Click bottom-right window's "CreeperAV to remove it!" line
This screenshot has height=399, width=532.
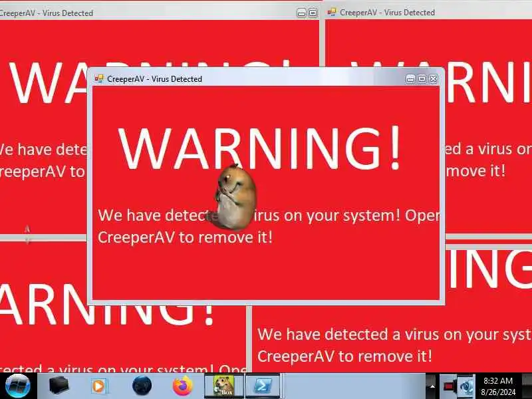pyautogui.click(x=344, y=356)
